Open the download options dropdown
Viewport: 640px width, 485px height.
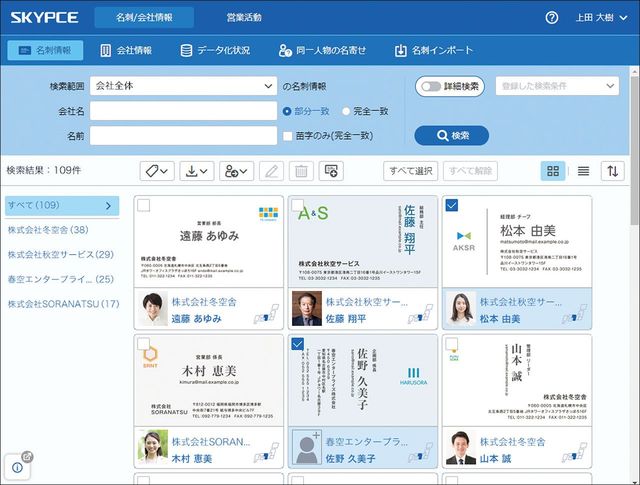pos(197,171)
